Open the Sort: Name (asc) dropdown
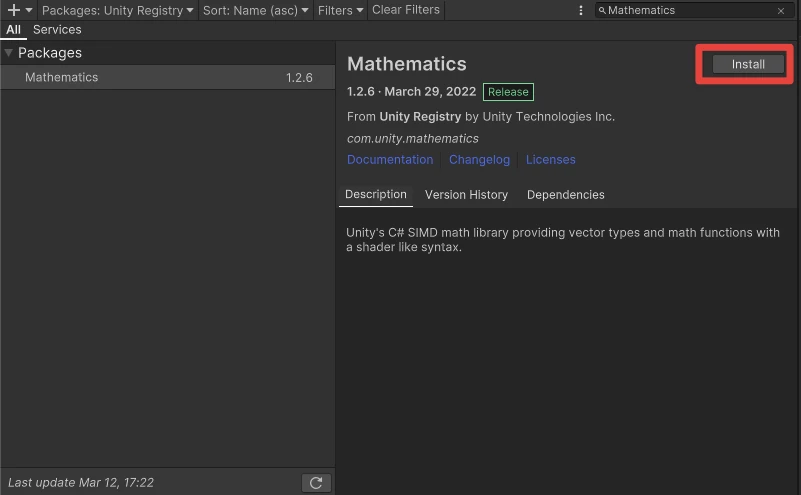The image size is (801, 495). pyautogui.click(x=255, y=10)
